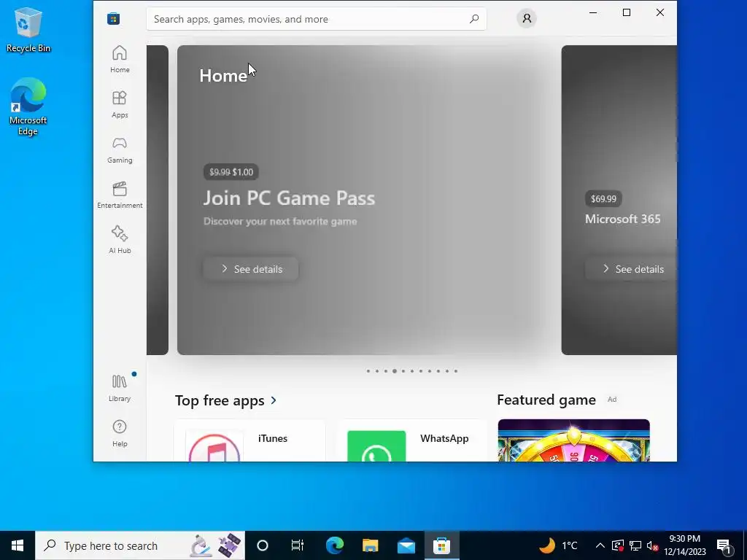The image size is (747, 560).
Task: Click the $9.99 $1.00 price badge
Action: coord(231,172)
